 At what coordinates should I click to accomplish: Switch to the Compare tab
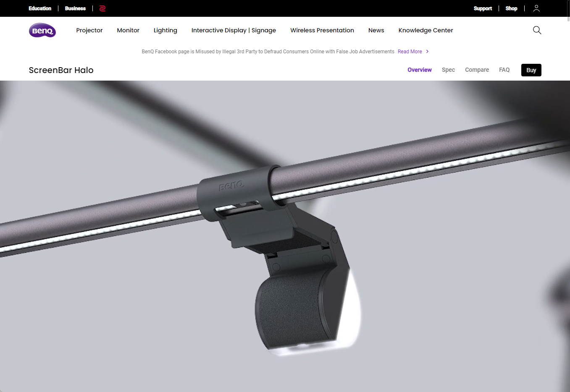(x=477, y=70)
